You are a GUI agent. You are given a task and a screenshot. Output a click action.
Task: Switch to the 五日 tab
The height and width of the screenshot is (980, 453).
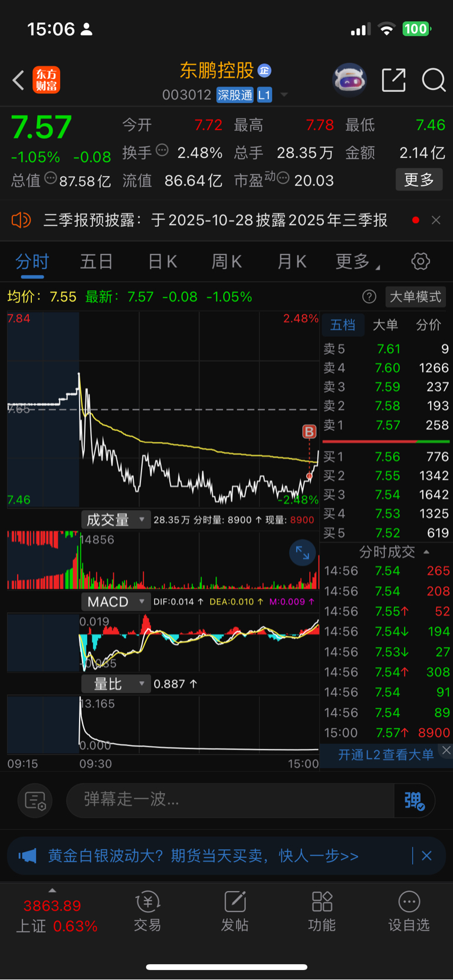[96, 262]
